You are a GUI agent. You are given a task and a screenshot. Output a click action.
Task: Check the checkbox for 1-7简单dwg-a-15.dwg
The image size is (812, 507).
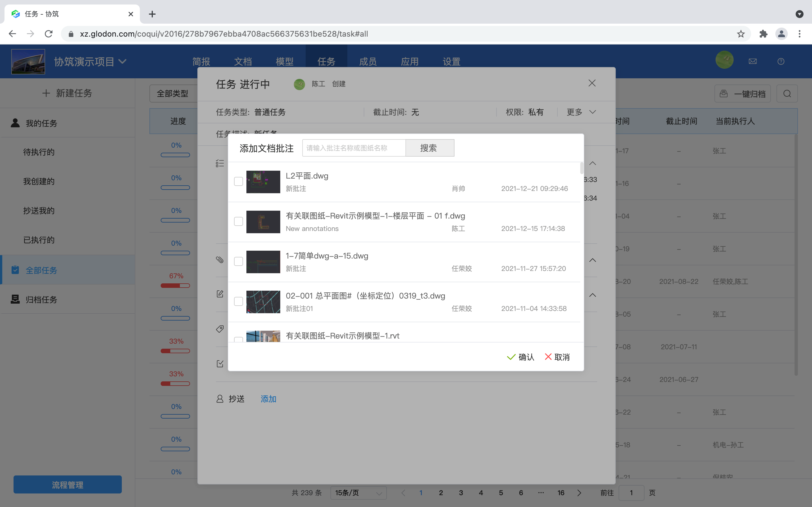(239, 261)
